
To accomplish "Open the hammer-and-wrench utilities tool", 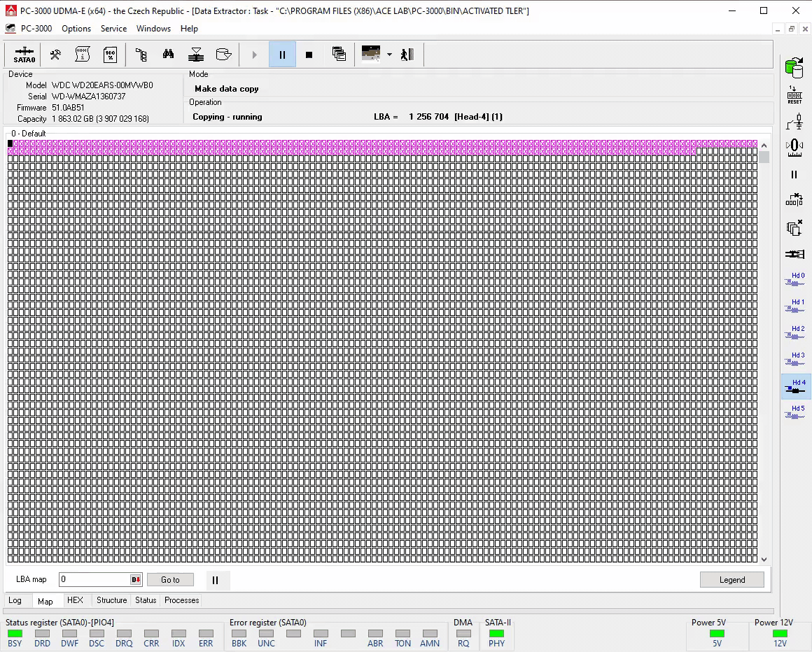I will coord(55,55).
